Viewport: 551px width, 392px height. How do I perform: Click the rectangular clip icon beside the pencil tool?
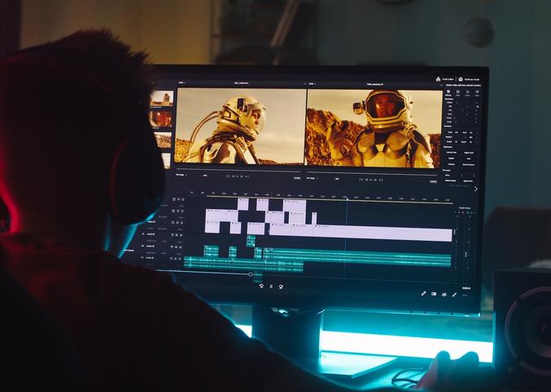pos(434,293)
